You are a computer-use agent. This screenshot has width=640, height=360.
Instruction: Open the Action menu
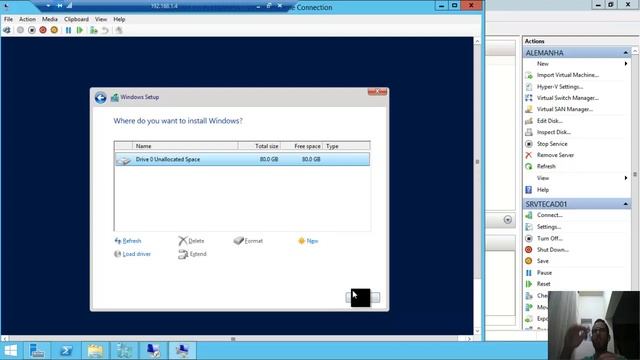click(27, 19)
